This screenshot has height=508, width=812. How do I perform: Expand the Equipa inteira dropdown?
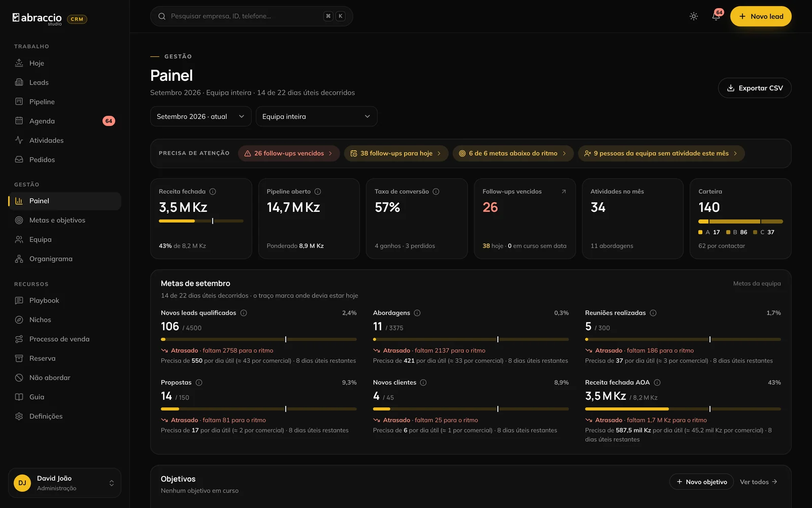(317, 116)
